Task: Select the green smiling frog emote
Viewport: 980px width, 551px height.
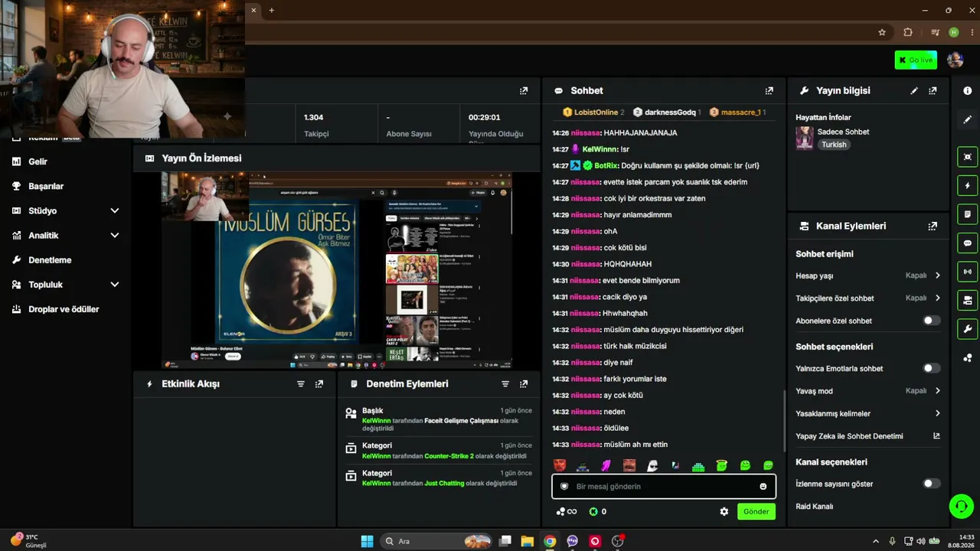Action: pos(745,465)
